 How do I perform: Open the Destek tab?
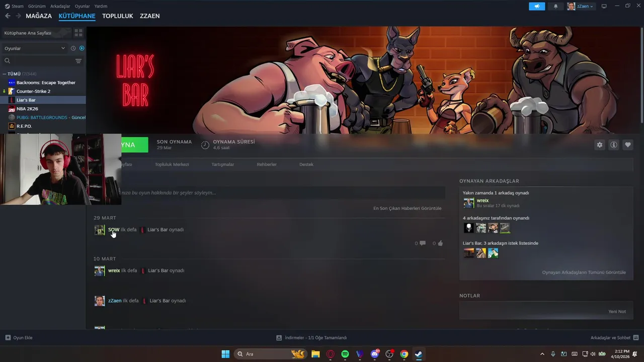tap(306, 164)
